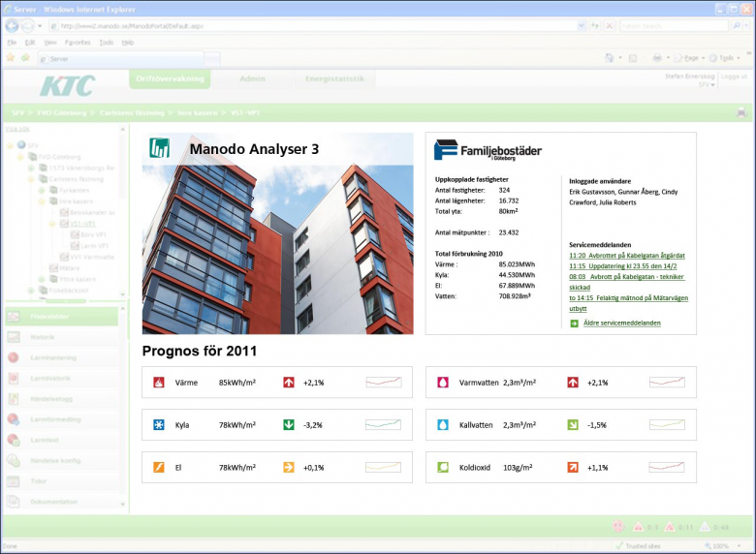756x554 pixels.
Task: Click the Värme fire icon
Action: (159, 383)
